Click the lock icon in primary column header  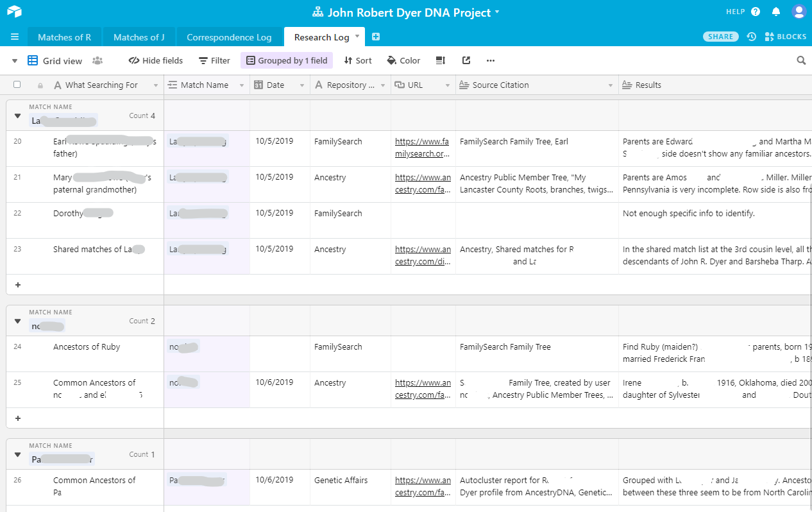tap(40, 85)
